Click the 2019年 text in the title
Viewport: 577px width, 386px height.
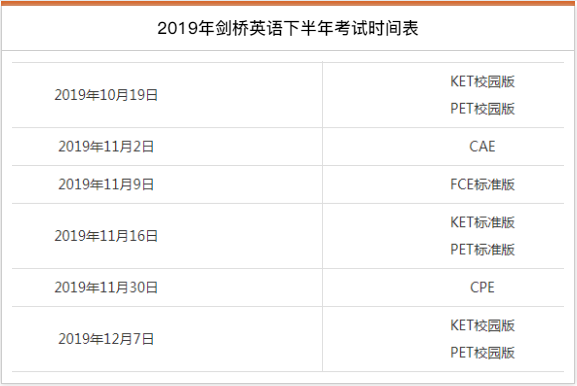pyautogui.click(x=186, y=28)
